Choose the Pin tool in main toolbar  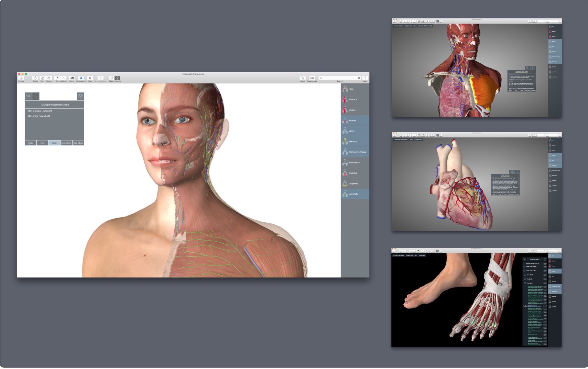click(x=57, y=79)
